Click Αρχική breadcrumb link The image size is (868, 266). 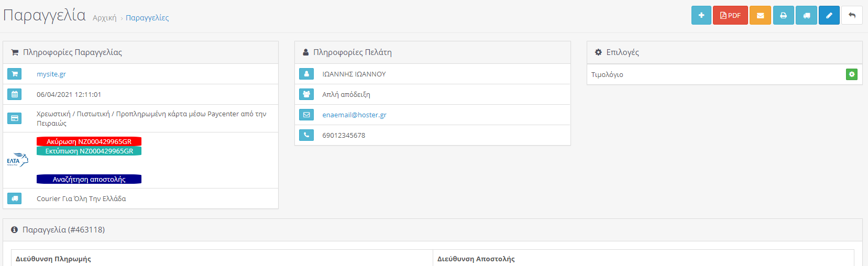pyautogui.click(x=105, y=18)
